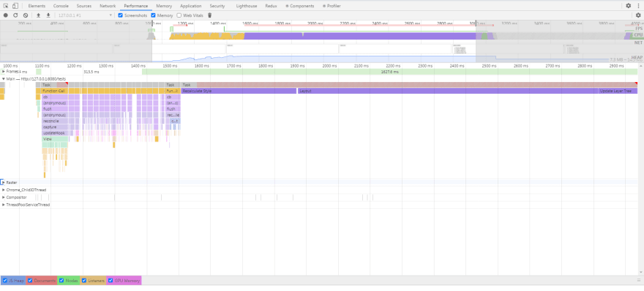
Task: Enable the Screenshots checkbox
Action: (120, 15)
